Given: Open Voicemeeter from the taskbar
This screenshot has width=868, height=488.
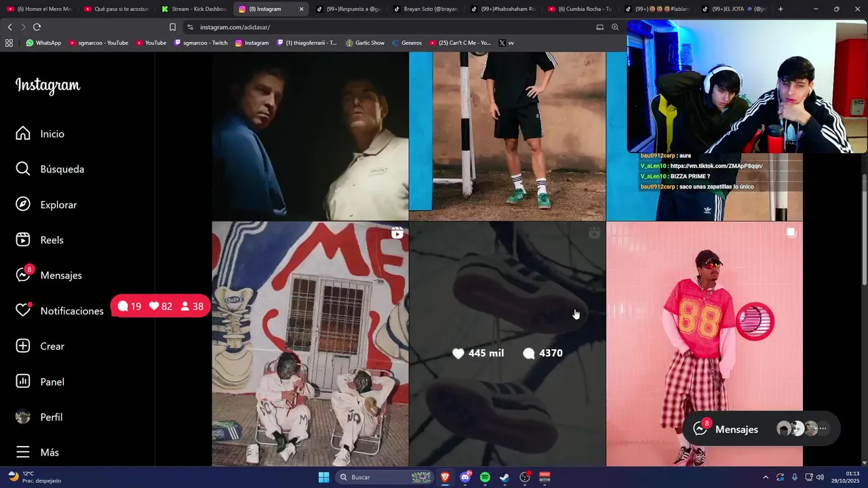Looking at the screenshot, I should point(545,477).
